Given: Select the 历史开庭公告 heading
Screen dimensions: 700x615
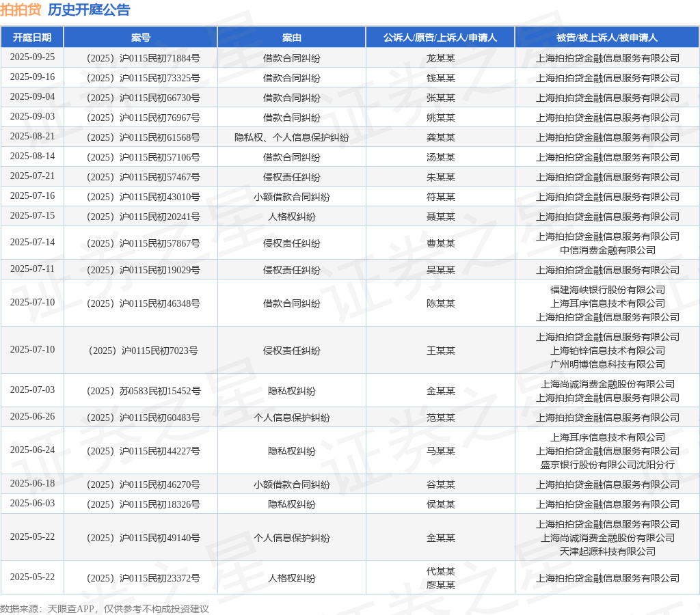Looking at the screenshot, I should tap(89, 10).
